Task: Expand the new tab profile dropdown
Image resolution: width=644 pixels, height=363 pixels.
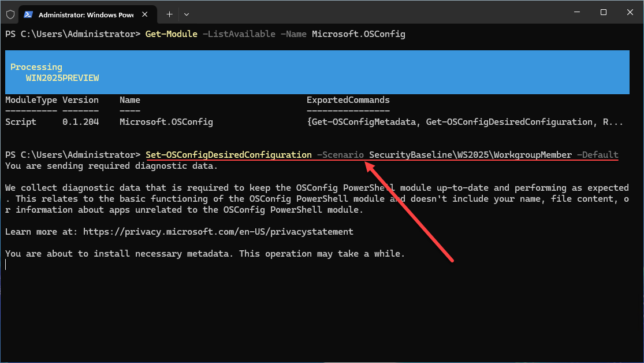Action: (x=187, y=13)
